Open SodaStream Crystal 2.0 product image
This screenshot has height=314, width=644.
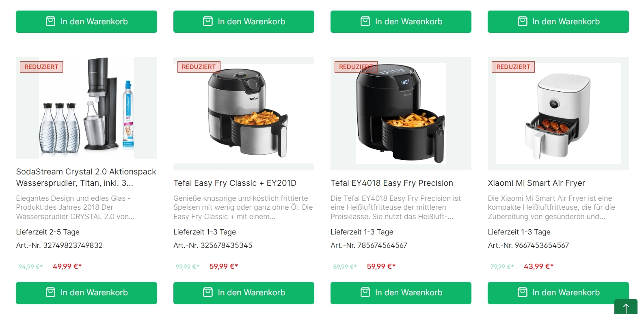point(86,108)
